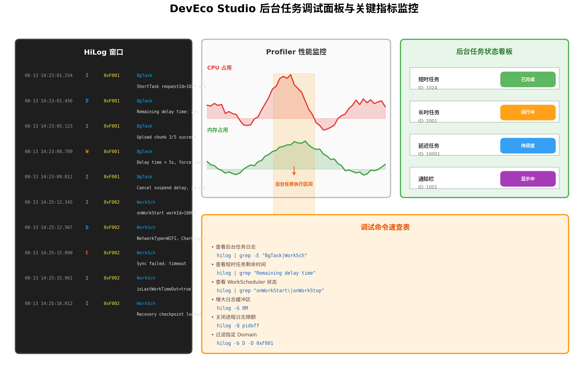
Task: Click the BgTask tag in the W row
Action: pyautogui.click(x=144, y=152)
